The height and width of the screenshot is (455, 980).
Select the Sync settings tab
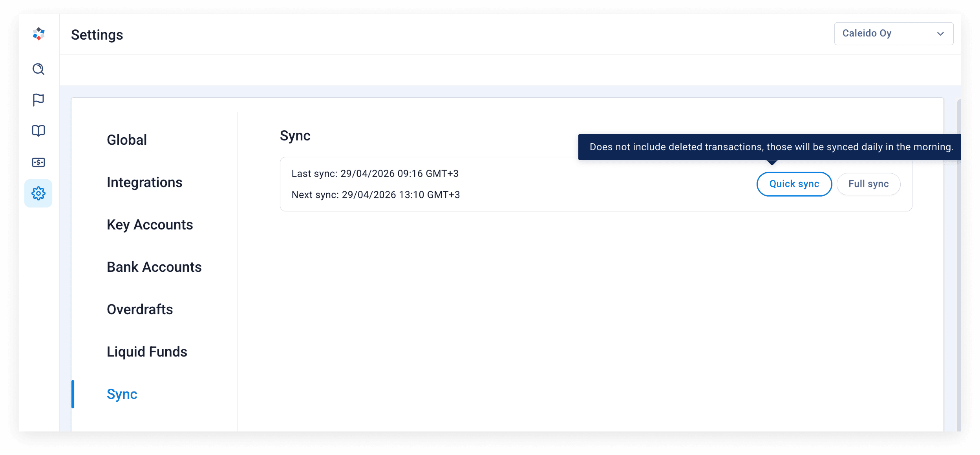122,394
